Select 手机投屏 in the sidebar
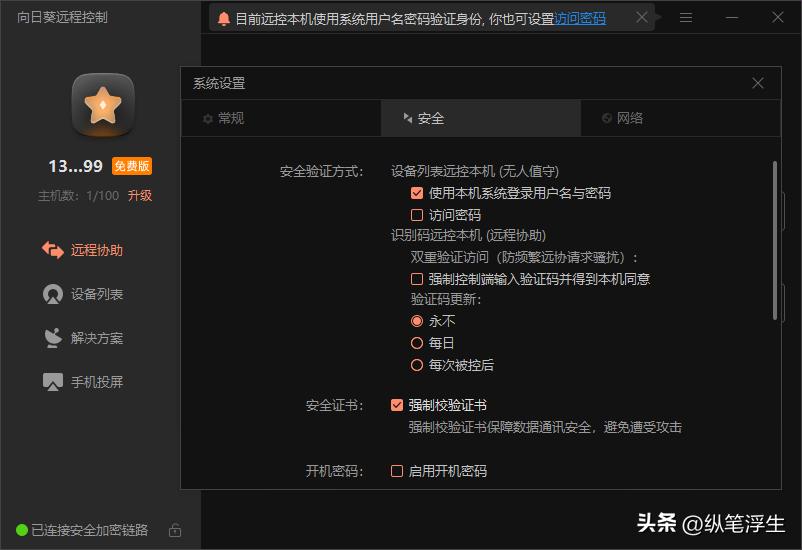802x550 pixels. click(82, 382)
